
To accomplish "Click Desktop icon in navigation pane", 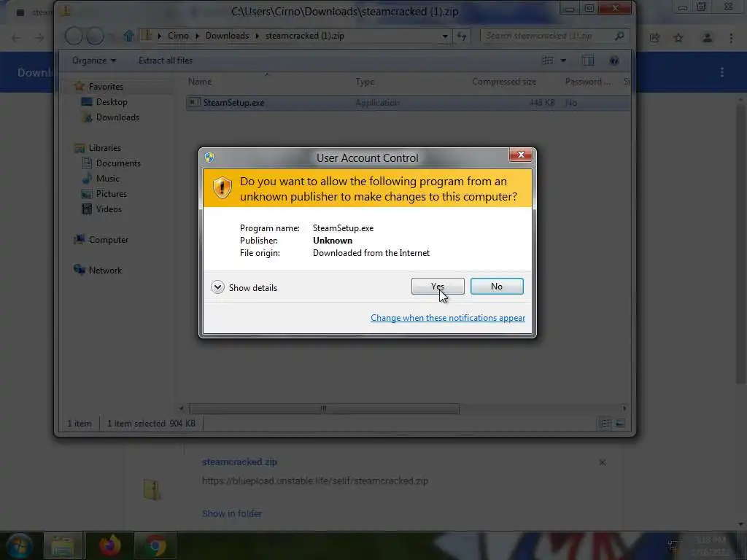I will tap(87, 101).
